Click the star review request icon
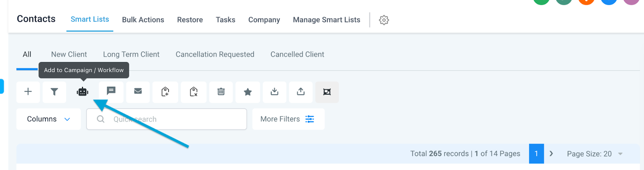644x170 pixels. tap(248, 92)
